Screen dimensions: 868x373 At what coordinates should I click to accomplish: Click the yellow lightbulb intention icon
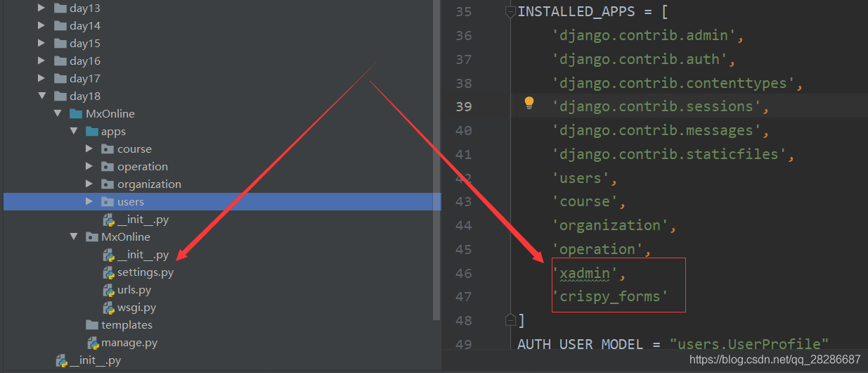click(529, 103)
